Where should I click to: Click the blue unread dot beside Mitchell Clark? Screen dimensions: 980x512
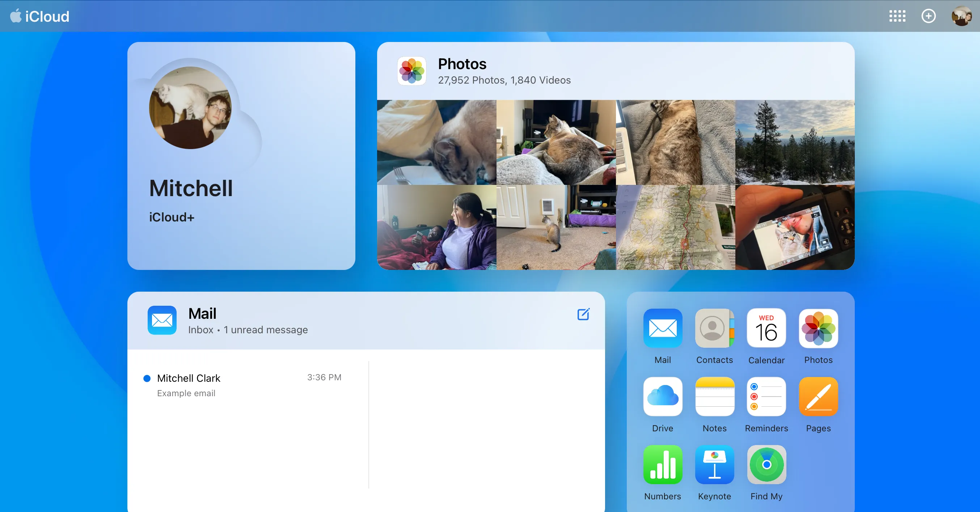point(147,378)
